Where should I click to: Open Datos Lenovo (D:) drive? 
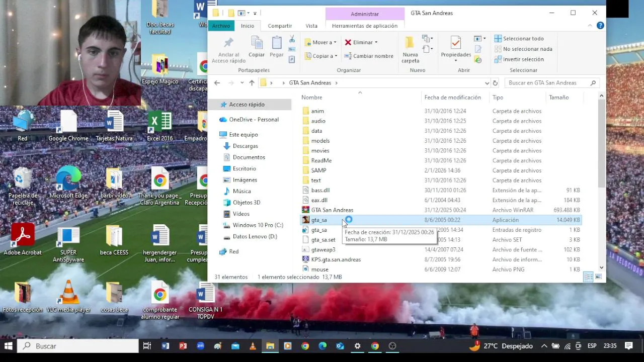click(255, 236)
